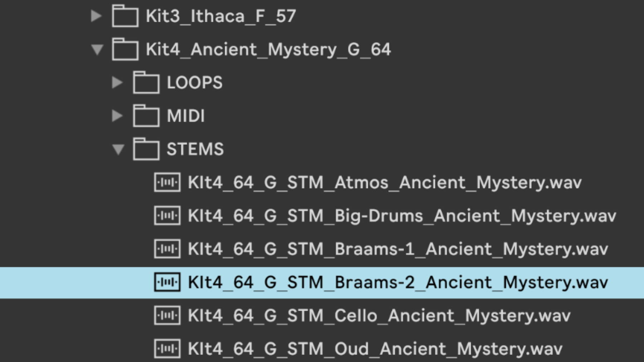The width and height of the screenshot is (644, 362).
Task: Select KIt4_64_G_STM_Oud_Ancient_Mystery.wav file name
Action: pyautogui.click(x=375, y=349)
